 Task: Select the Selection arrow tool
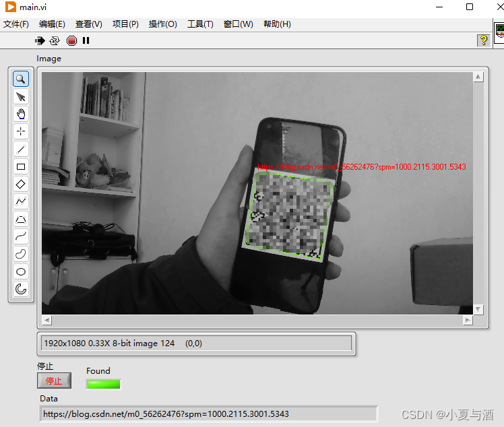(21, 97)
